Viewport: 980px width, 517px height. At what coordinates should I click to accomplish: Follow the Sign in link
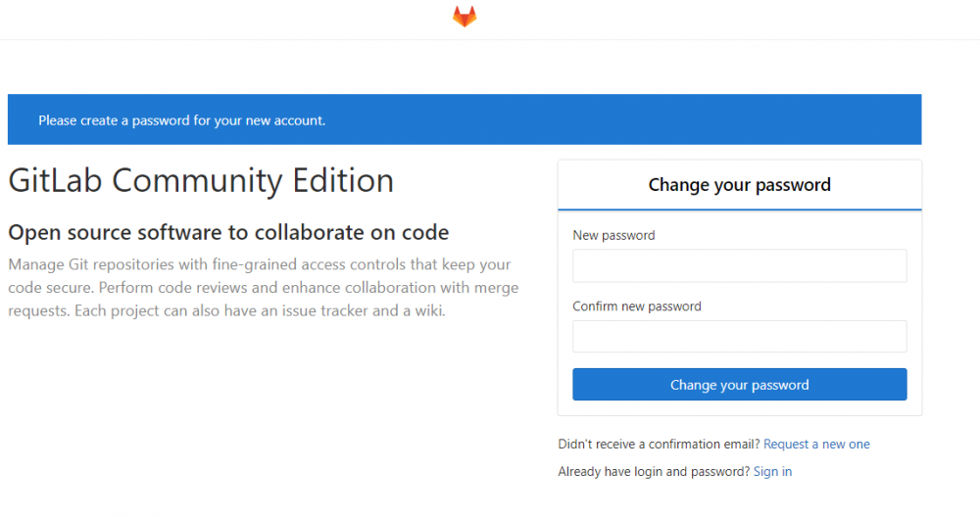pyautogui.click(x=772, y=472)
